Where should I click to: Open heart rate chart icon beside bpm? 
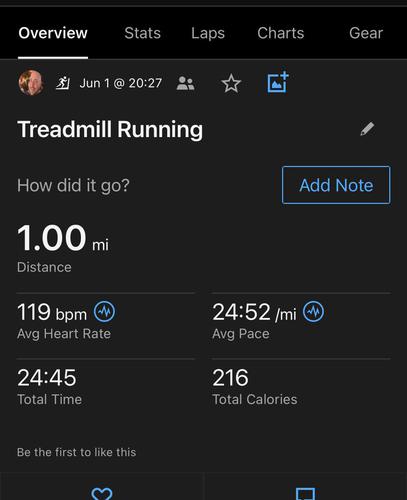(104, 312)
